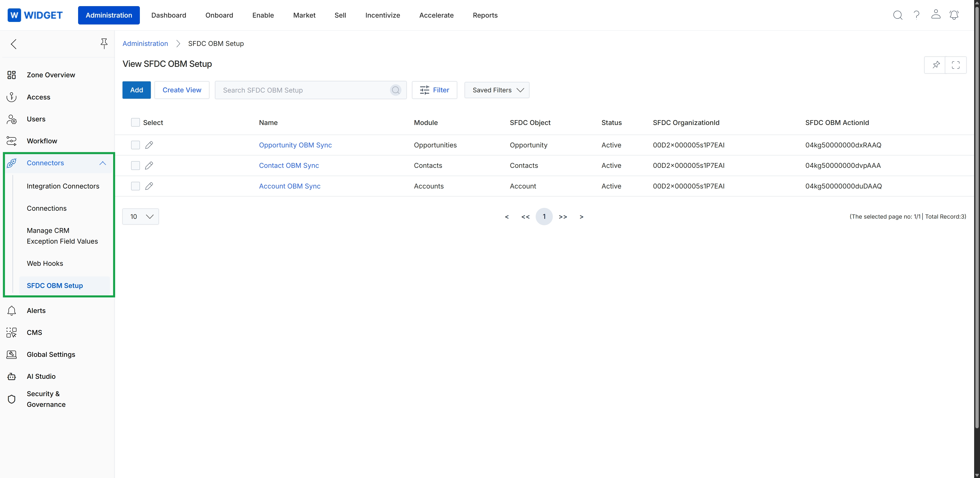The width and height of the screenshot is (980, 478).
Task: Click the Module column header
Action: (x=426, y=122)
